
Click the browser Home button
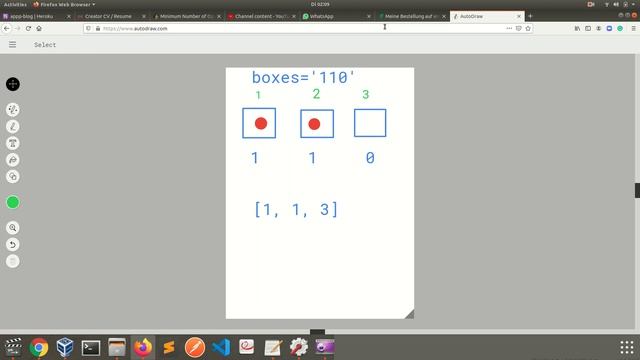(39, 29)
